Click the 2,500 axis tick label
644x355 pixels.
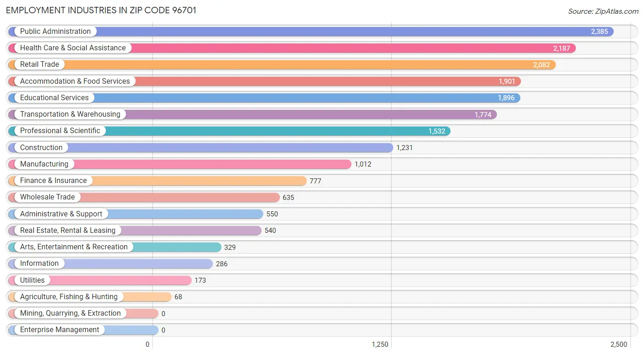(619, 344)
